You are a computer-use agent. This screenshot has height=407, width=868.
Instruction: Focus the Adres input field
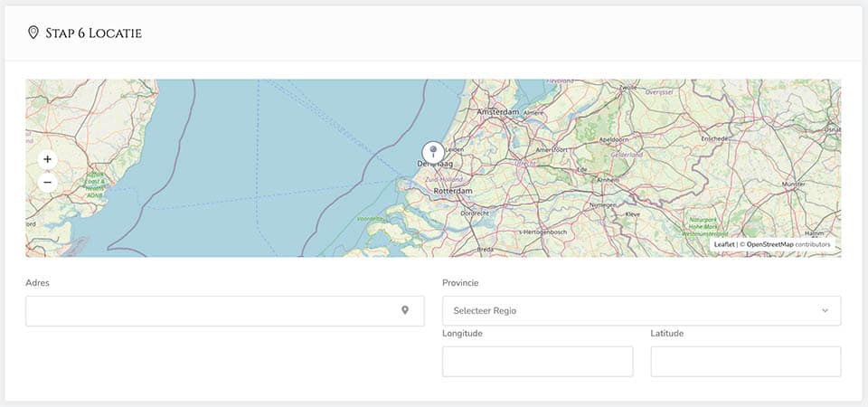(212, 310)
